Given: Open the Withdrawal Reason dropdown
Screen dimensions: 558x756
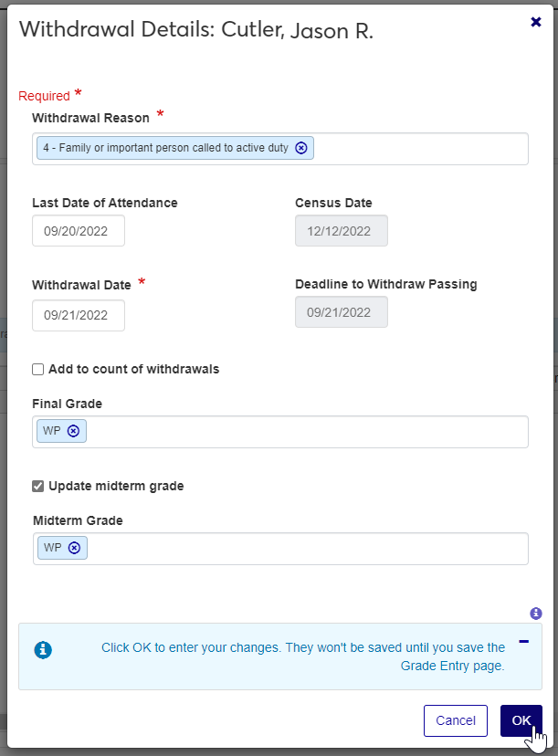Looking at the screenshot, I should coord(420,149).
